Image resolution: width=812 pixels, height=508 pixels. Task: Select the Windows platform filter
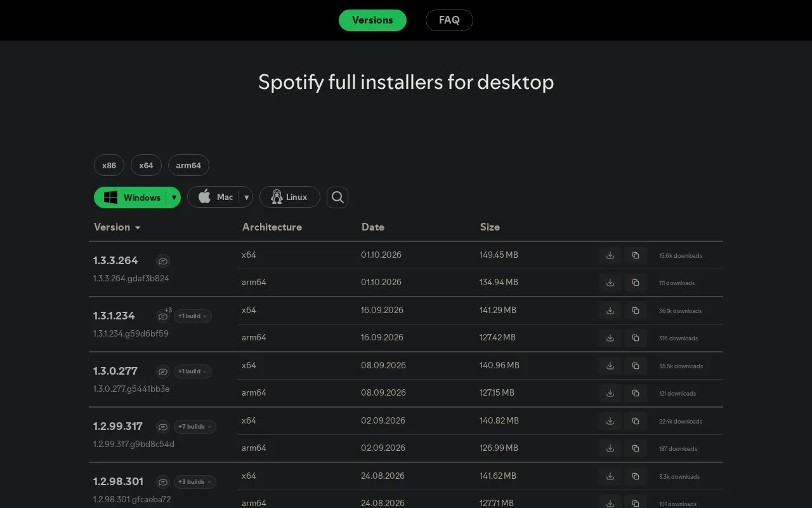(x=131, y=197)
